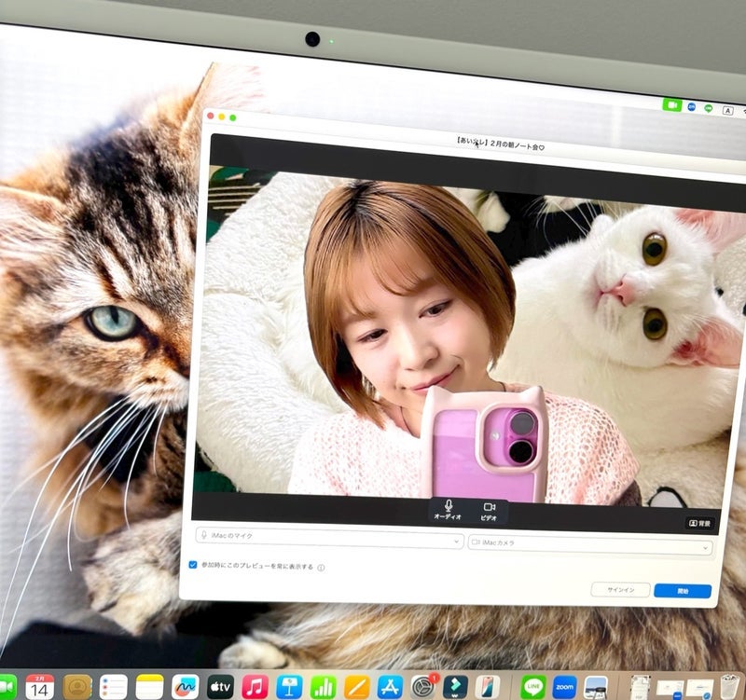Open App Store from the Dock
The height and width of the screenshot is (700, 746).
point(390,687)
